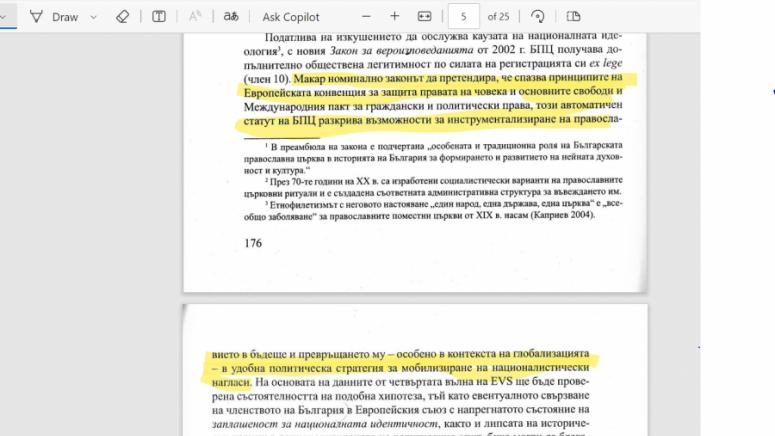This screenshot has width=775, height=436.
Task: Toggle Fit to width view
Action: (425, 16)
